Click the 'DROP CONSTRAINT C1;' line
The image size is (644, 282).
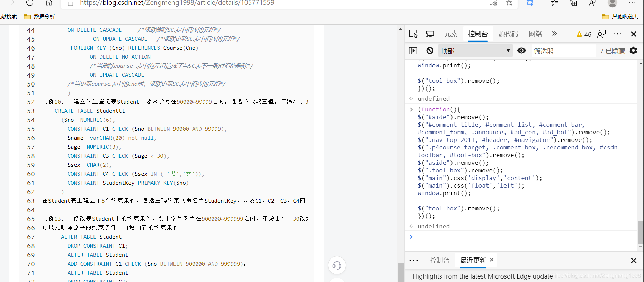(x=98, y=246)
